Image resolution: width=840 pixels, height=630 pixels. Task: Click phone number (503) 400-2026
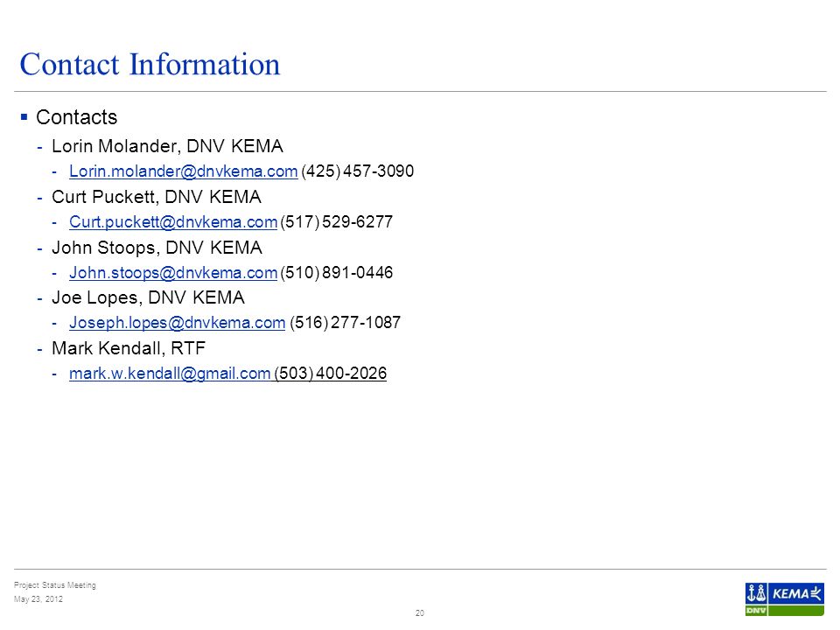coord(330,374)
